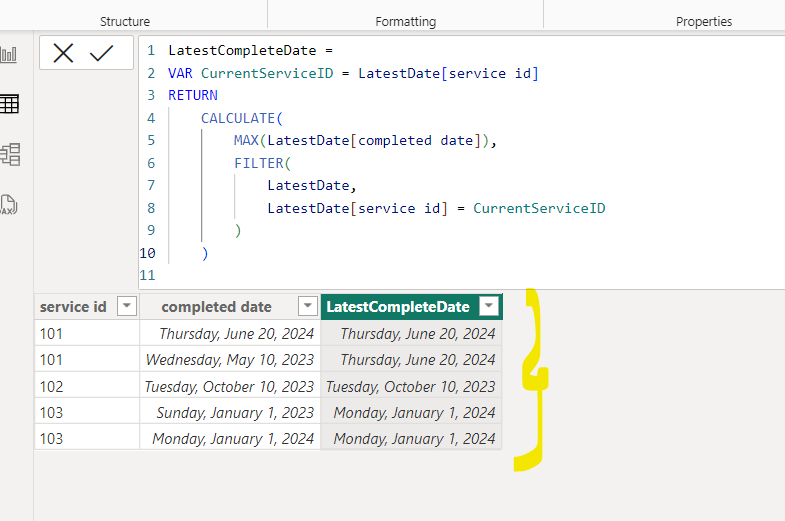Image resolution: width=785 pixels, height=521 pixels.
Task: Open the LatestCompleteDate column filter dropdown
Action: (x=489, y=306)
